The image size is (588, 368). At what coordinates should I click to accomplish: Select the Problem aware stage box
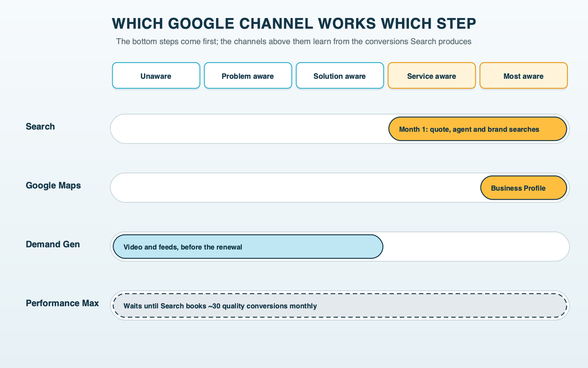[x=248, y=76]
